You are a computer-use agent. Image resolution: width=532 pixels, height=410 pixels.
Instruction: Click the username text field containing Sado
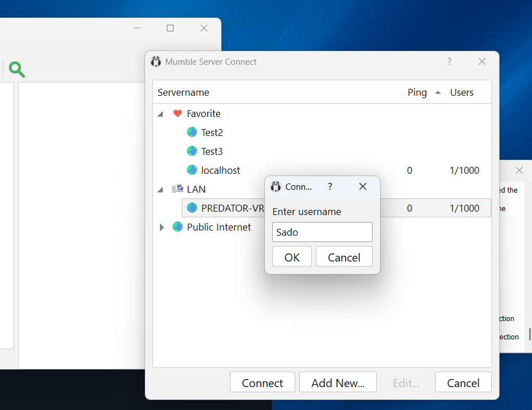(322, 232)
